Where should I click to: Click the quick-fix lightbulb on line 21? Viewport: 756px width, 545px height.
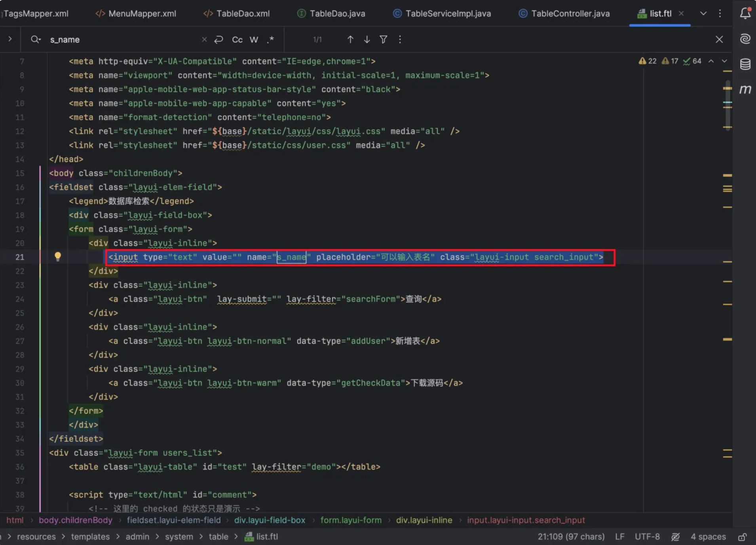pos(58,257)
